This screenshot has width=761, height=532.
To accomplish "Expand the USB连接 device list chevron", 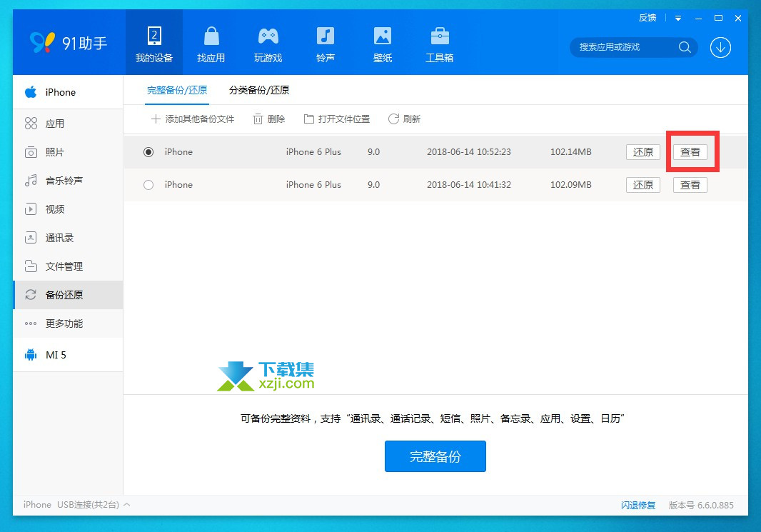I will pyautogui.click(x=127, y=505).
